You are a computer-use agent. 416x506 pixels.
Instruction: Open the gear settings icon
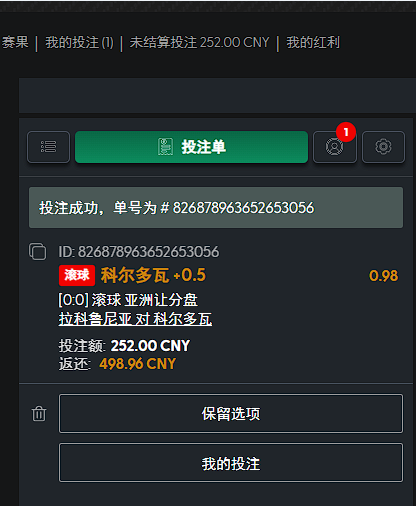pos(383,147)
